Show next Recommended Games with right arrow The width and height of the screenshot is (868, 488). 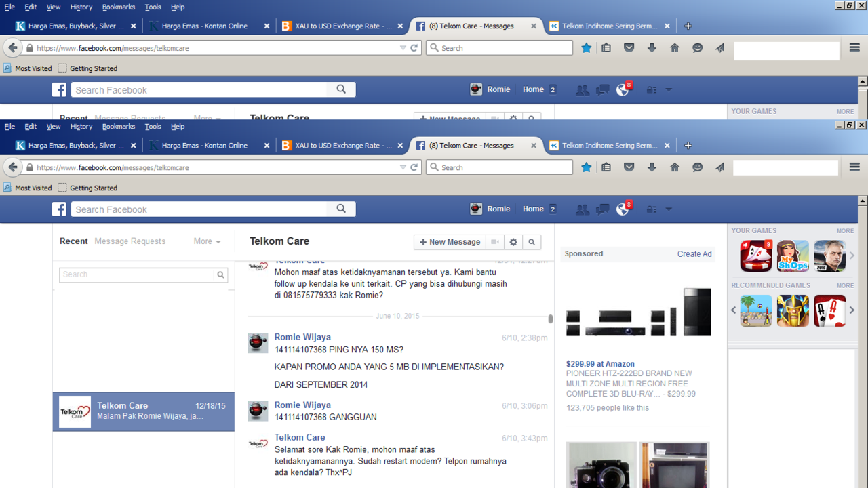(x=852, y=310)
